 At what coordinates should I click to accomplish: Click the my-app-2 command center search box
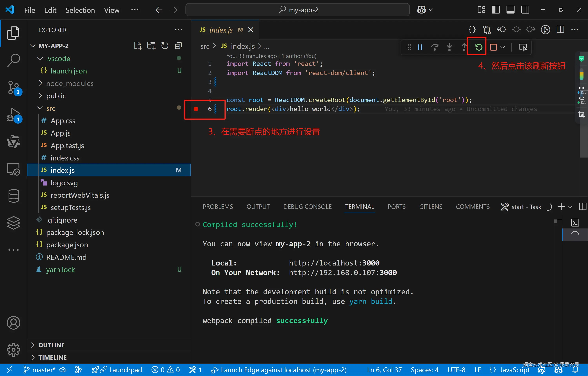[298, 10]
